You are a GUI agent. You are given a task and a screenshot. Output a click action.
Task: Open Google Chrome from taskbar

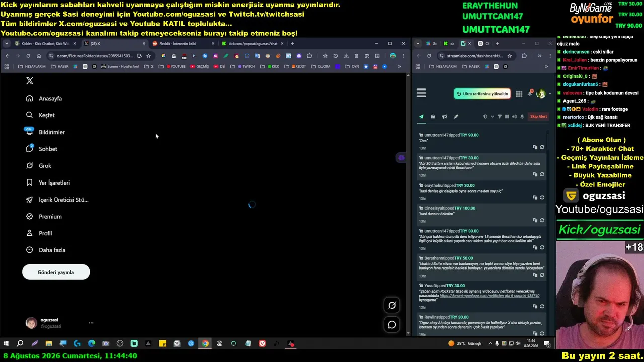coord(205,344)
